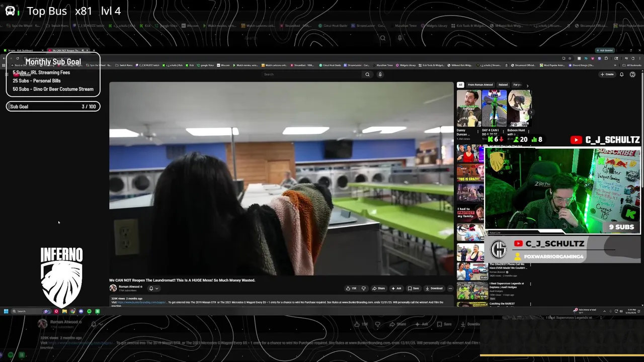Reload the page in the browser

(17, 58)
